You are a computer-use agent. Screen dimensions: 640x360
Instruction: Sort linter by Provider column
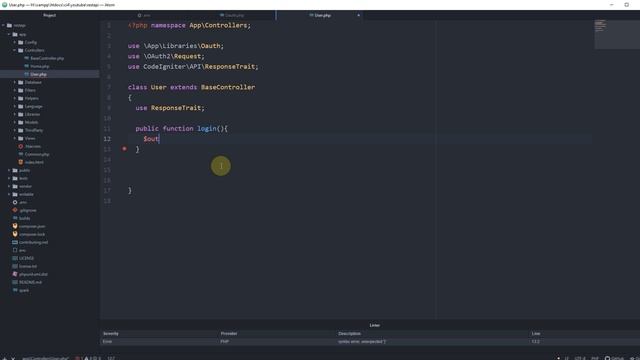pyautogui.click(x=229, y=333)
